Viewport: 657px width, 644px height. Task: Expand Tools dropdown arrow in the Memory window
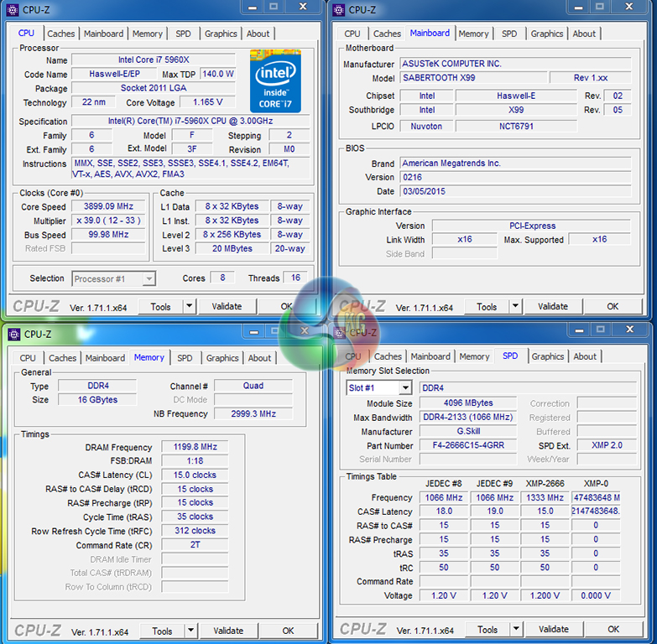click(x=190, y=631)
